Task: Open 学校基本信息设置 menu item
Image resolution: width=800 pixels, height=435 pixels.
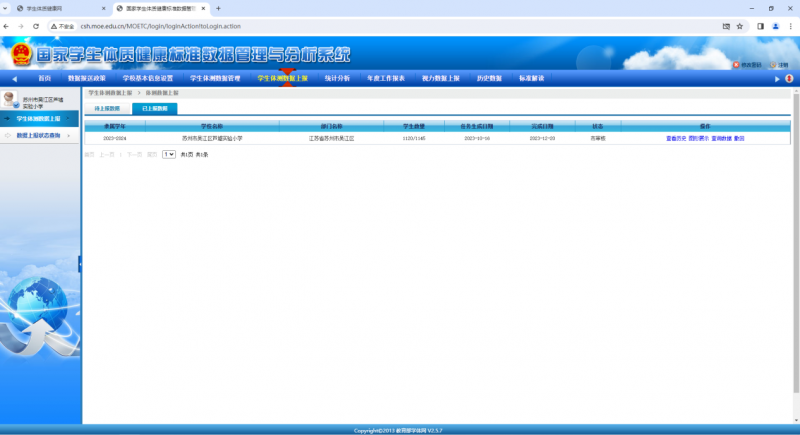Action: [x=148, y=78]
